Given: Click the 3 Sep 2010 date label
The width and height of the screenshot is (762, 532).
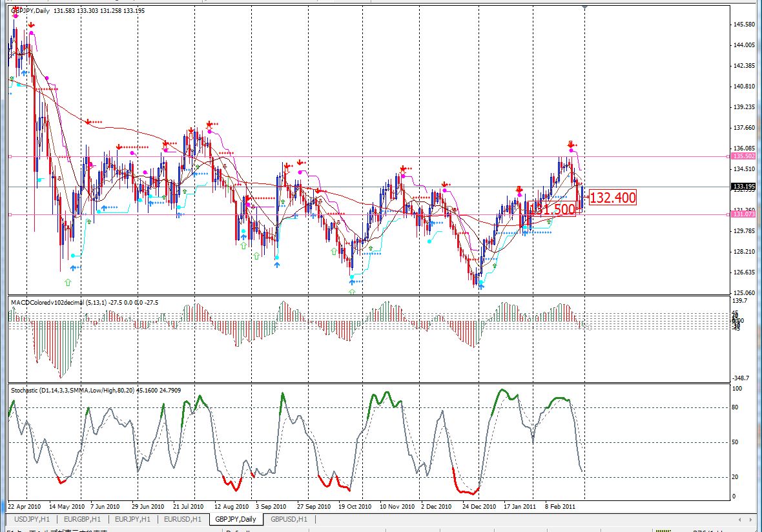Looking at the screenshot, I should pyautogui.click(x=271, y=506).
